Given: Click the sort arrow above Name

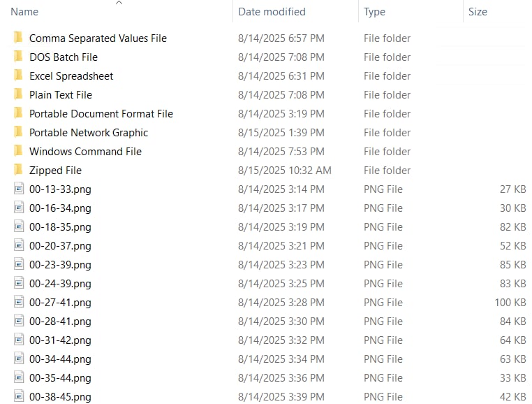Looking at the screenshot, I should [x=119, y=3].
